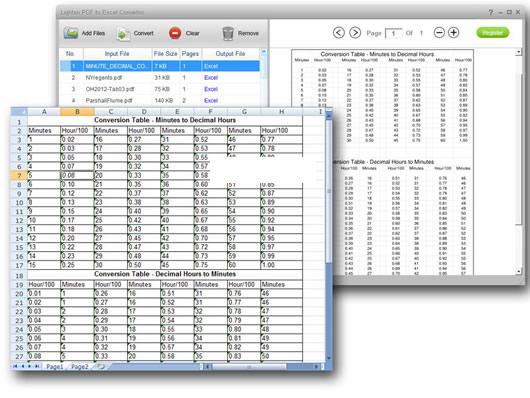Click the Output File column header
The height and width of the screenshot is (398, 530).
pyautogui.click(x=231, y=54)
